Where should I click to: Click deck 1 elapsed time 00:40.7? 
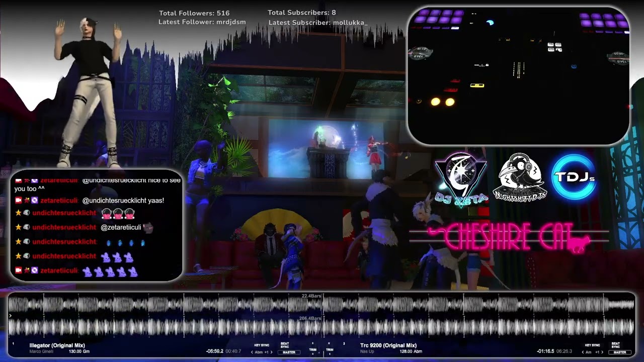[x=233, y=351]
